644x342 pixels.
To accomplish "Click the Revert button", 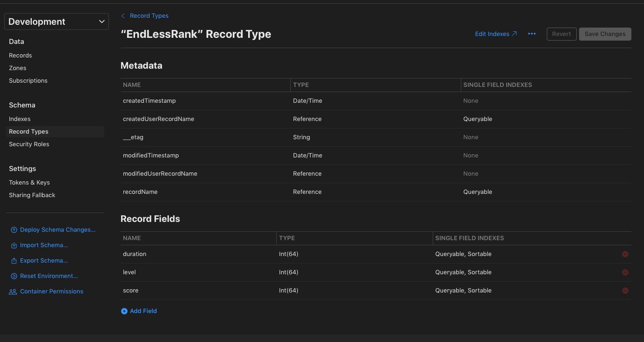I will pyautogui.click(x=562, y=34).
